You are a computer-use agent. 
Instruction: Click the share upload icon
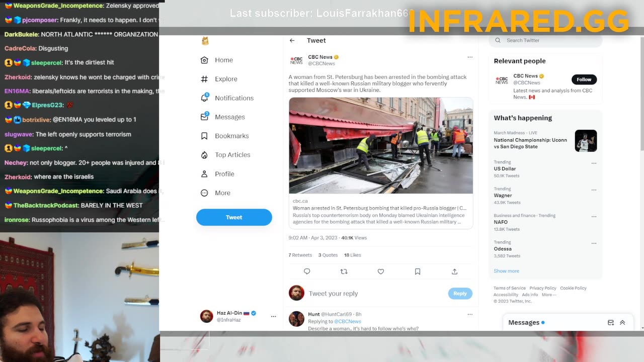point(454,271)
